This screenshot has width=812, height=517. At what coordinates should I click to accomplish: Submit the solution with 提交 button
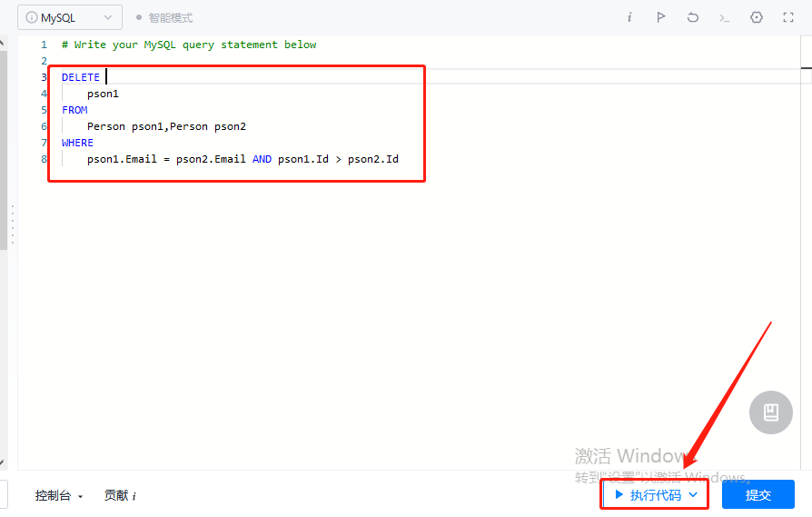pyautogui.click(x=758, y=495)
